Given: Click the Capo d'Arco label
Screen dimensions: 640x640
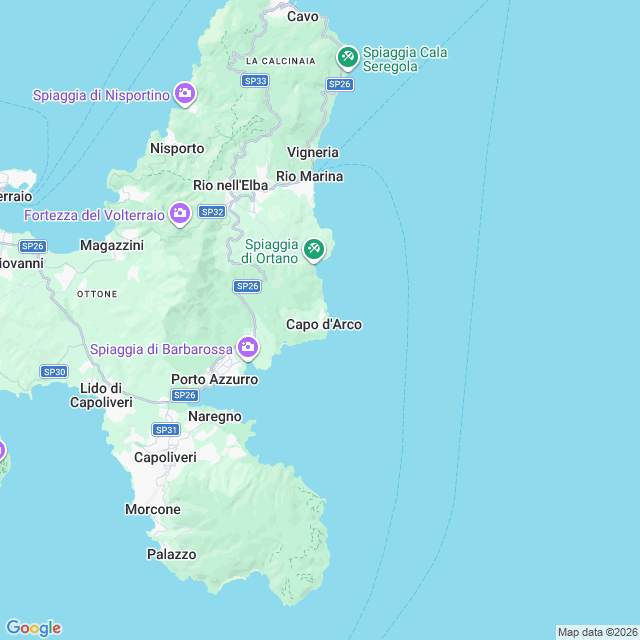Looking at the screenshot, I should click(324, 324).
